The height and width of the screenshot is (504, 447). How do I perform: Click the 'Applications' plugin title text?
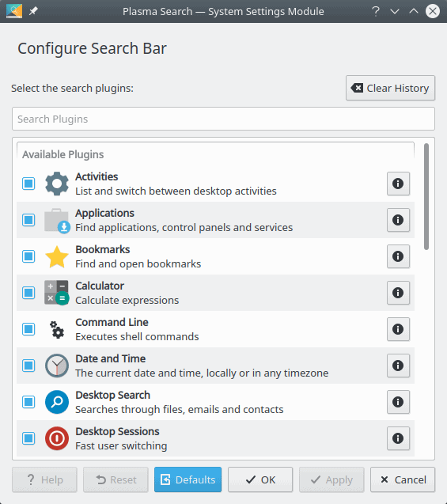click(104, 213)
